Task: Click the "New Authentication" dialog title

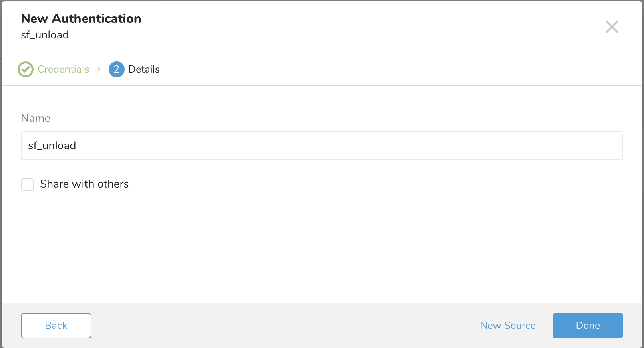Action: coord(81,18)
